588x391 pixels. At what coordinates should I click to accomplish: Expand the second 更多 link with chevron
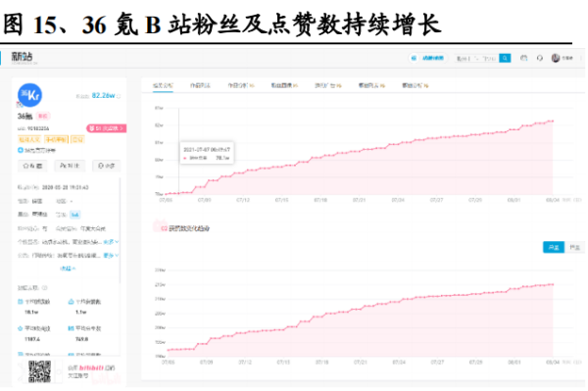111,256
